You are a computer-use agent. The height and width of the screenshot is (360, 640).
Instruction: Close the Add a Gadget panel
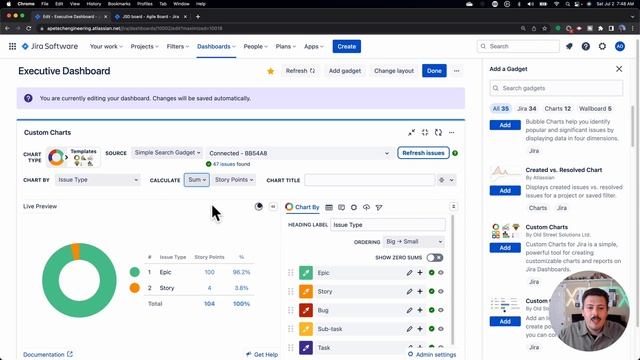tap(619, 69)
